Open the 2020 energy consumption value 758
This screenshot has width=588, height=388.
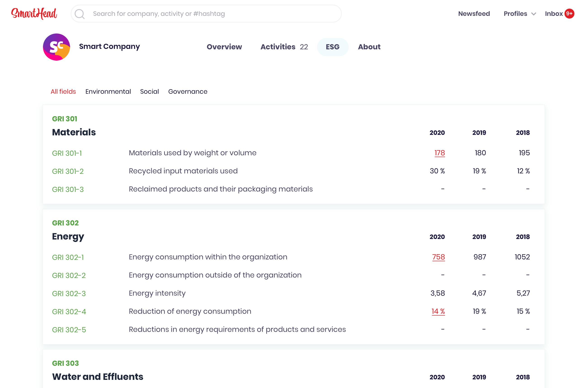click(x=439, y=257)
